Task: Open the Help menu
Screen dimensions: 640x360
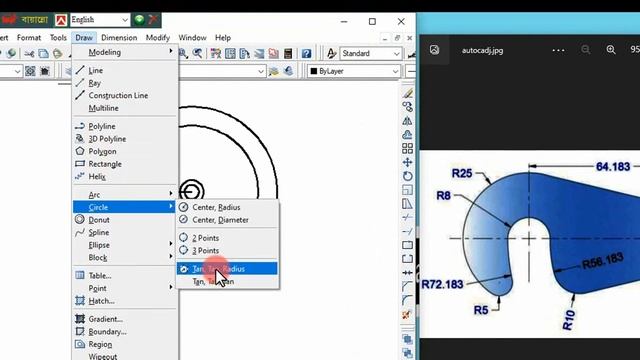Action: click(x=223, y=38)
